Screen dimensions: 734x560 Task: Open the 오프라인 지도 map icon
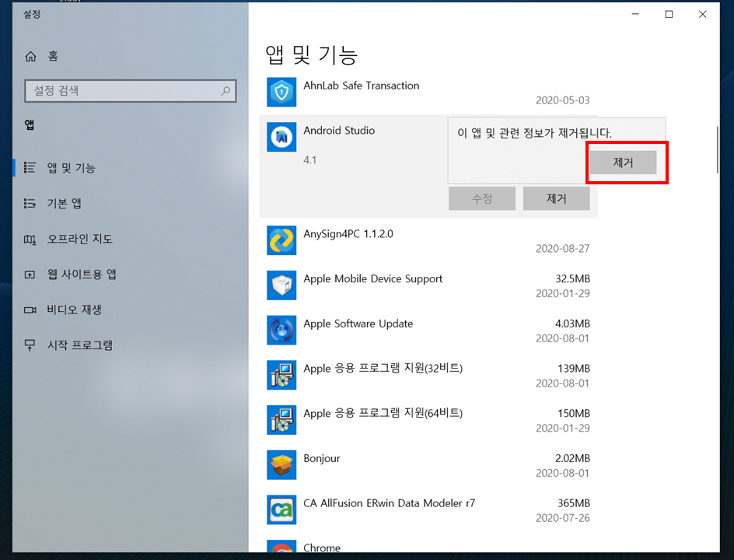coord(30,240)
